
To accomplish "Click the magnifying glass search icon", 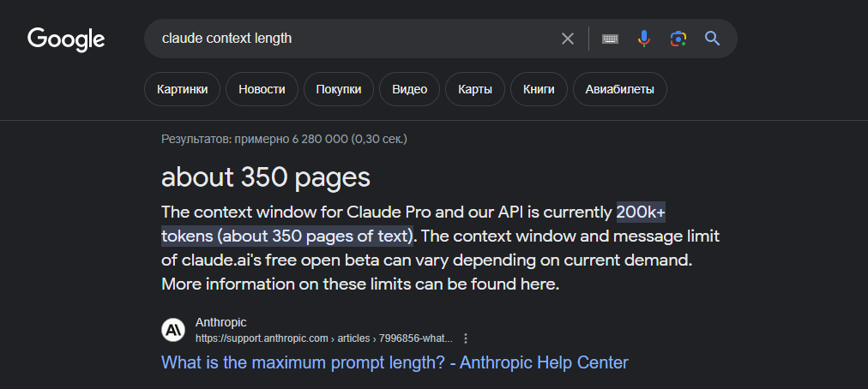I will [712, 39].
